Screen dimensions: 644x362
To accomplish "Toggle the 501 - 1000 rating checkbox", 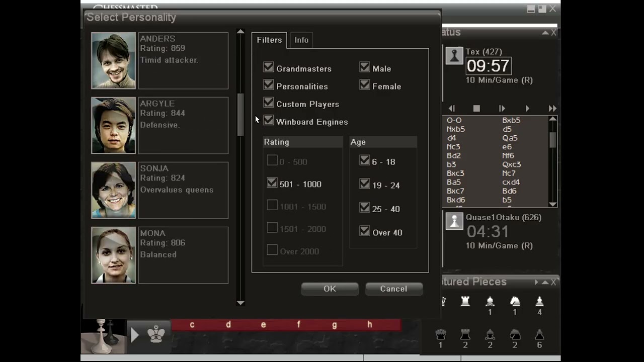I will click(272, 183).
